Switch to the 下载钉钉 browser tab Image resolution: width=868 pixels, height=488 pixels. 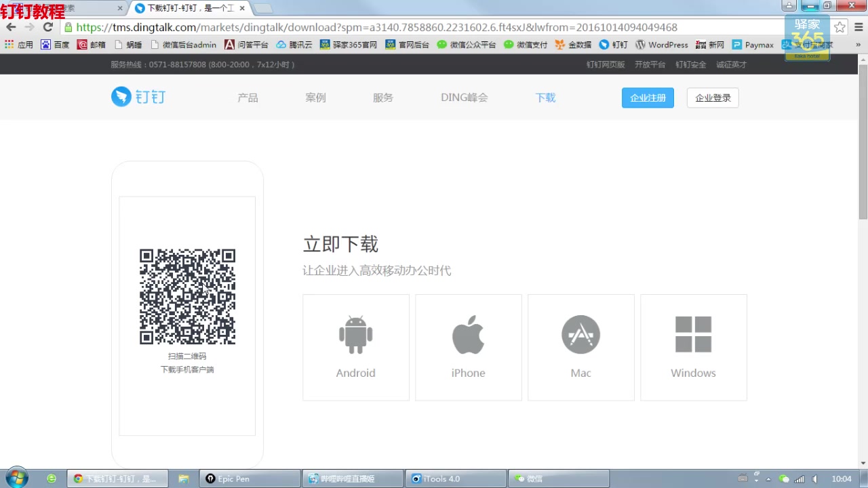coord(190,8)
